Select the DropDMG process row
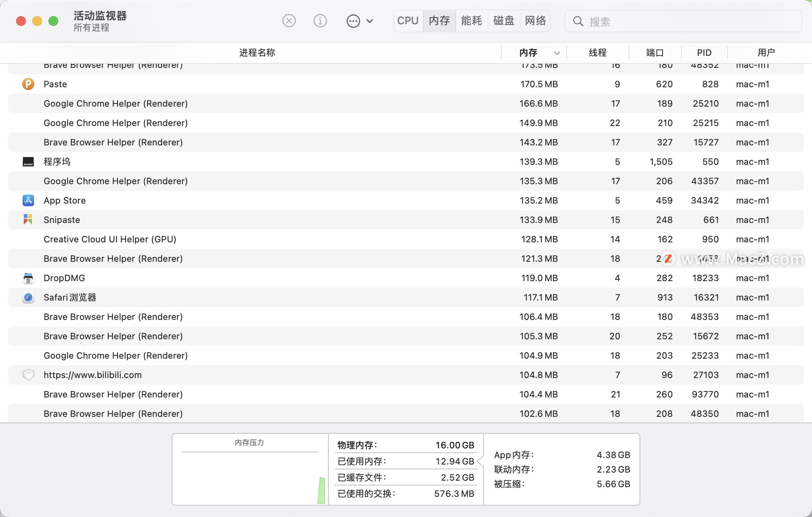The height and width of the screenshot is (517, 812). [x=406, y=277]
